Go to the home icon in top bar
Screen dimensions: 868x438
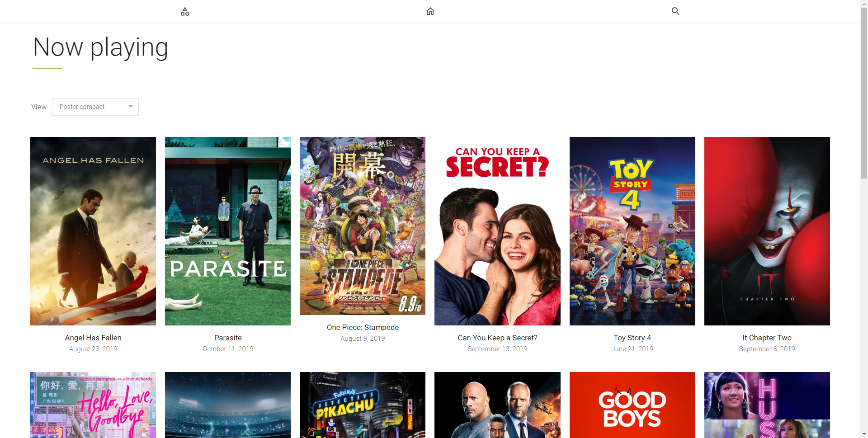(x=430, y=11)
